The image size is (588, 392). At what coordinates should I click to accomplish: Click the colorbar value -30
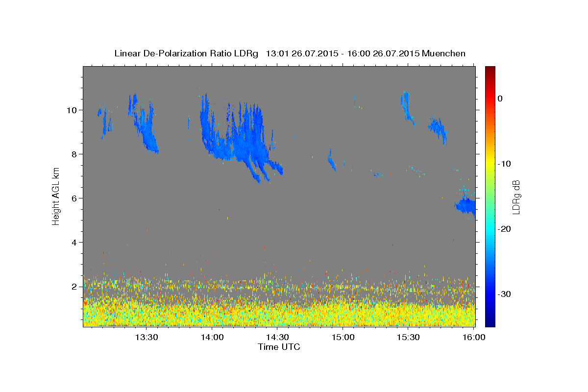[x=505, y=294]
